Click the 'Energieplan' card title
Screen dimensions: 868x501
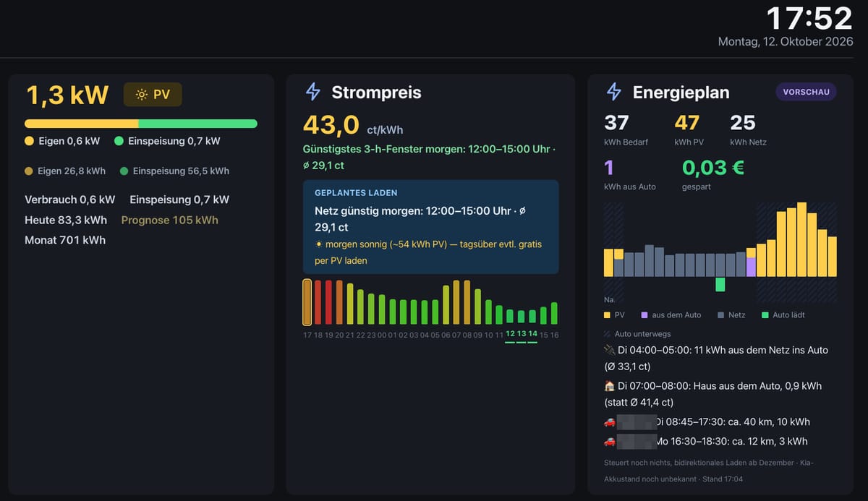pyautogui.click(x=681, y=92)
